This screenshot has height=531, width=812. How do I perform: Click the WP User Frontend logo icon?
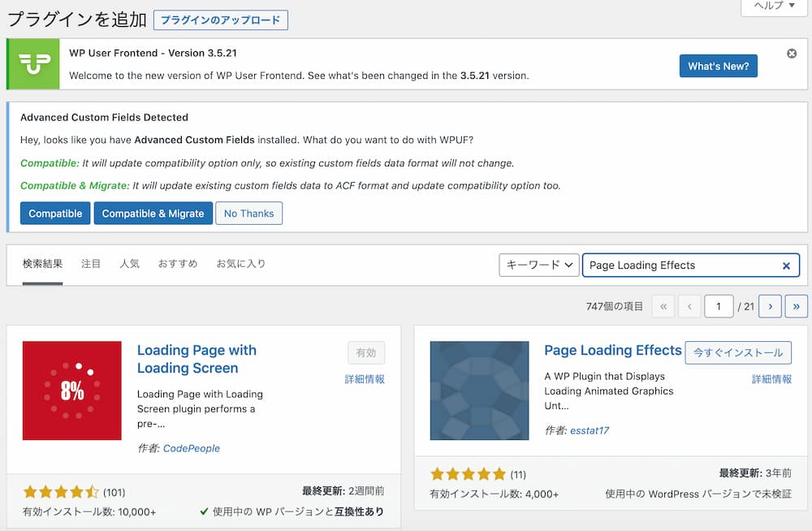[x=33, y=64]
